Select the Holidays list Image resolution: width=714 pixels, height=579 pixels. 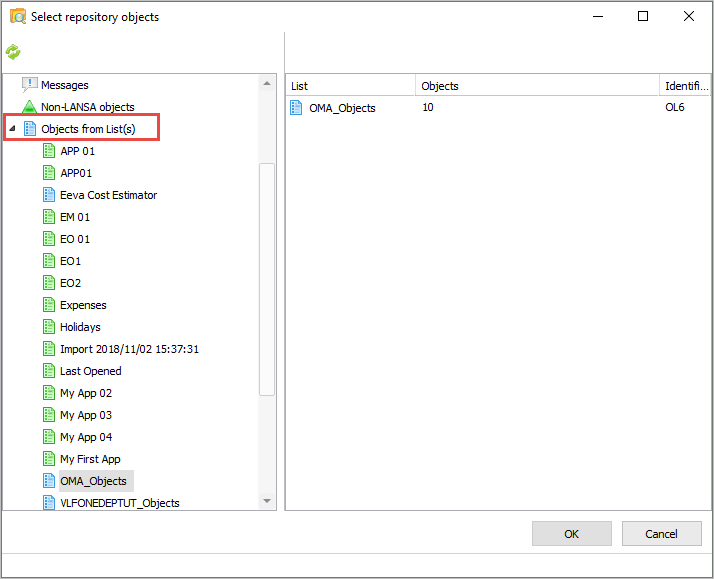pyautogui.click(x=80, y=327)
